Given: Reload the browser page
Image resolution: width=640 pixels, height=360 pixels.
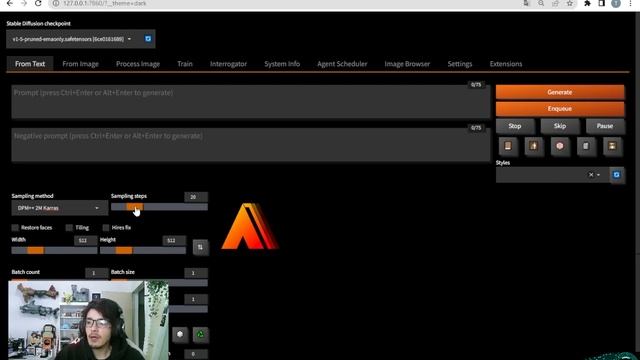Looking at the screenshot, I should [38, 3].
